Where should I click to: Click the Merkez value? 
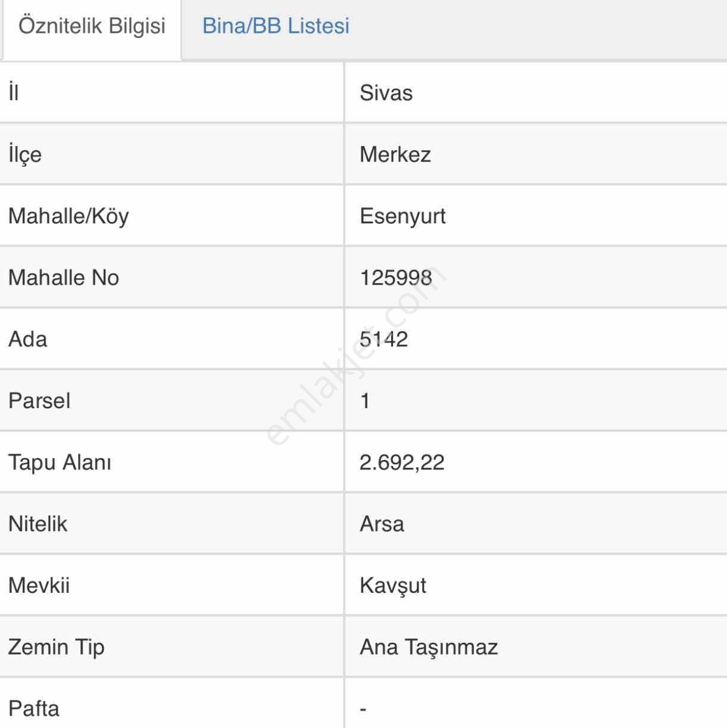pyautogui.click(x=395, y=154)
